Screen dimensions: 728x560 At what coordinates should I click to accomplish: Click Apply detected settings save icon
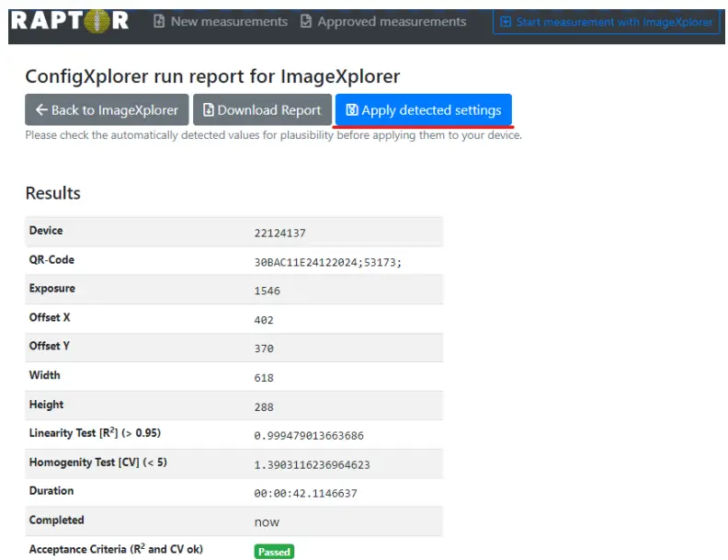352,109
